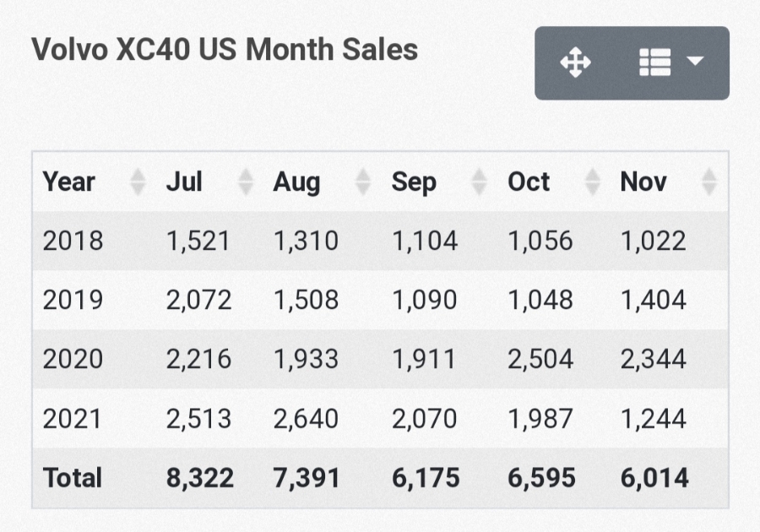Image resolution: width=760 pixels, height=532 pixels.
Task: Expand the dropdown arrow next to the grid icon
Action: (696, 63)
